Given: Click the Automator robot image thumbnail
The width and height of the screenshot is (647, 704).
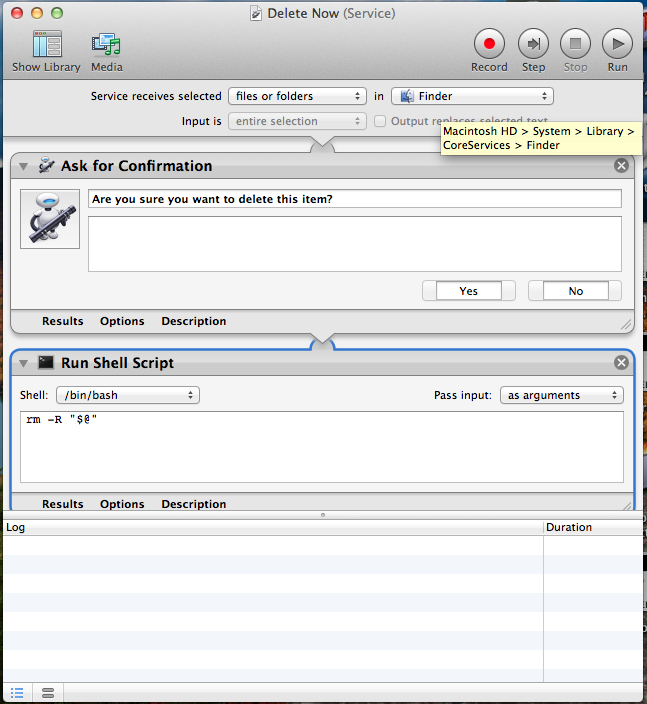Looking at the screenshot, I should click(x=50, y=219).
